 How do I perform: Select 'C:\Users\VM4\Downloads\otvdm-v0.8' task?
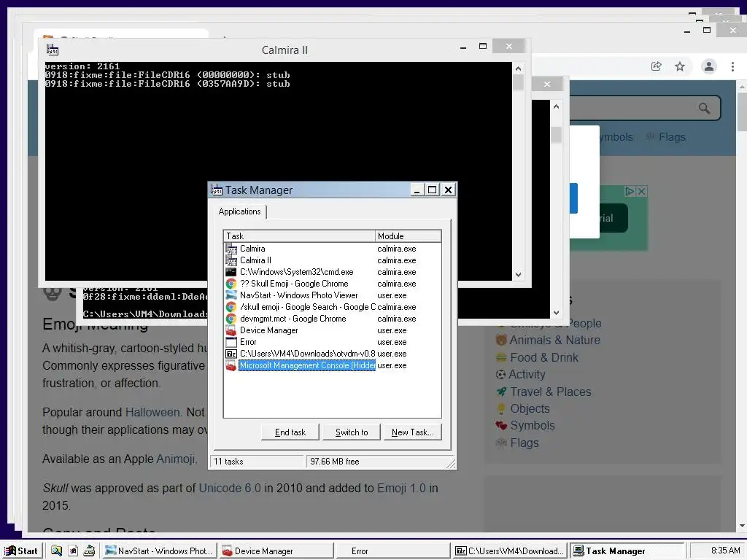point(307,354)
